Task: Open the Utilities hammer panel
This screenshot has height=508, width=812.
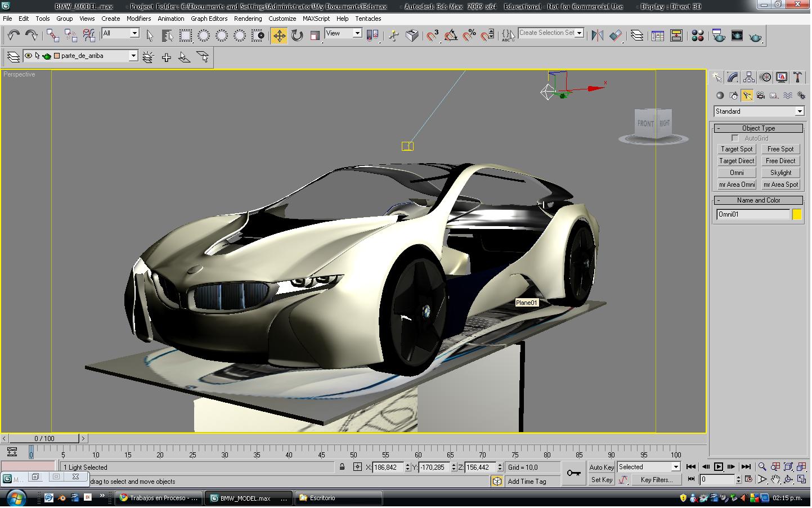Action: (x=797, y=78)
